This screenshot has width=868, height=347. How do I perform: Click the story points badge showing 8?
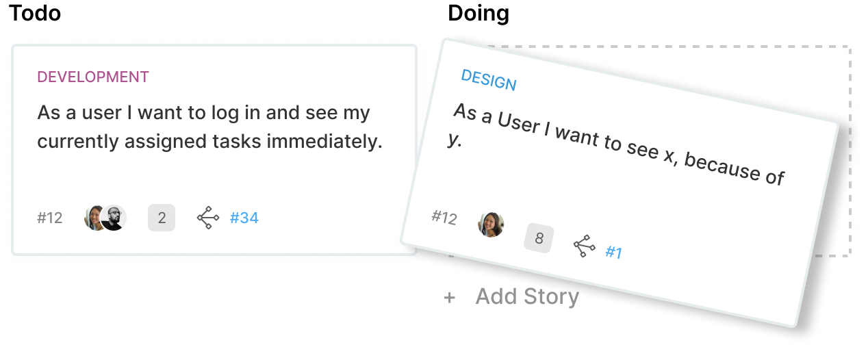[539, 238]
